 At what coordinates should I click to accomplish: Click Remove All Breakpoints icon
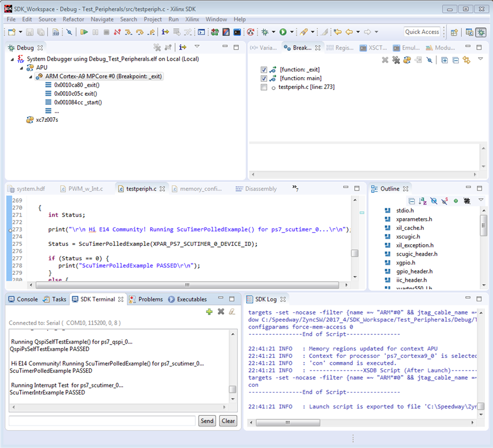pyautogui.click(x=396, y=59)
